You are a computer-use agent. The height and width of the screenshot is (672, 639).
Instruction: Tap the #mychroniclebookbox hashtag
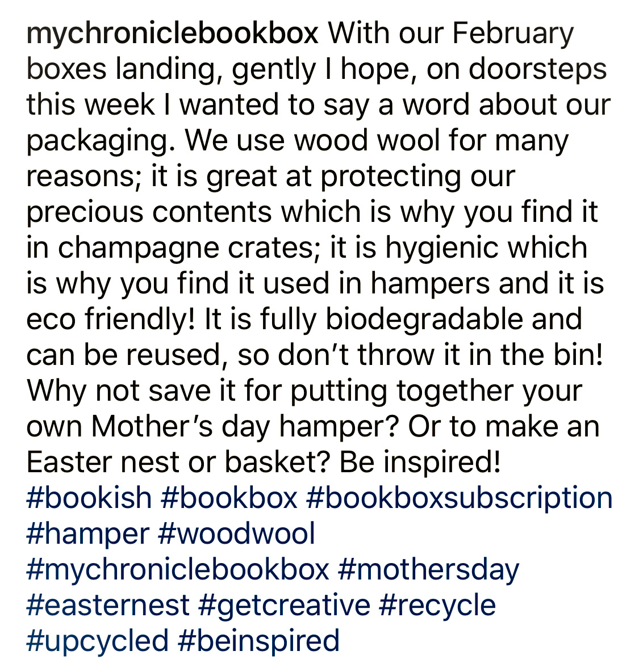[178, 569]
